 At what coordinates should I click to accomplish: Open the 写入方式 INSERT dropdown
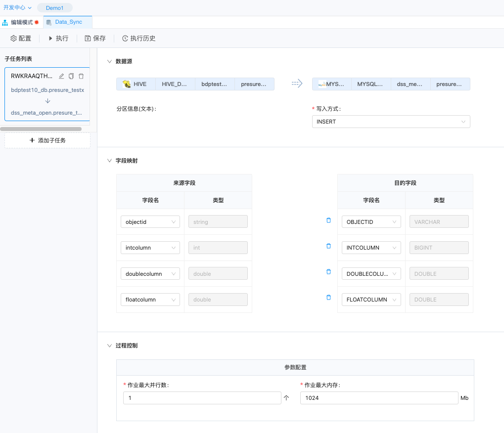[391, 122]
